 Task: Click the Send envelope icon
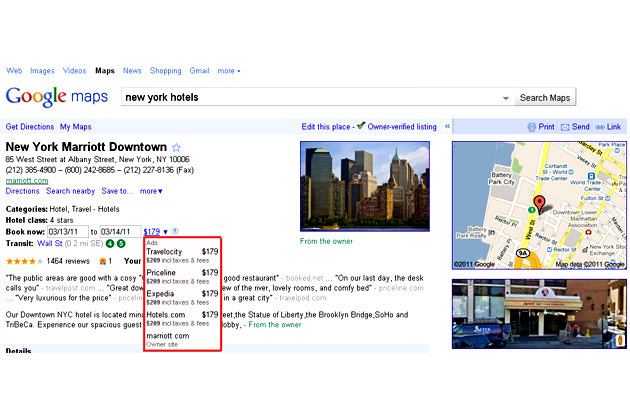[565, 127]
